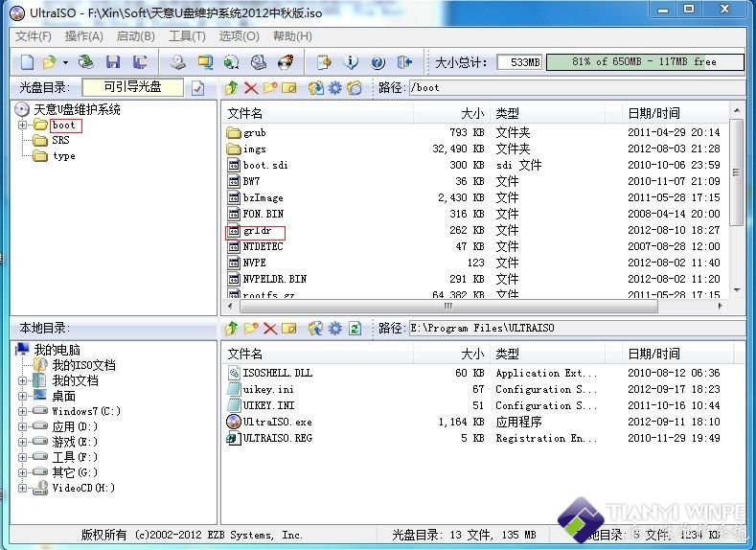Expand the VideoCD (H:) drive node
This screenshot has height=550, width=756.
coord(23,489)
